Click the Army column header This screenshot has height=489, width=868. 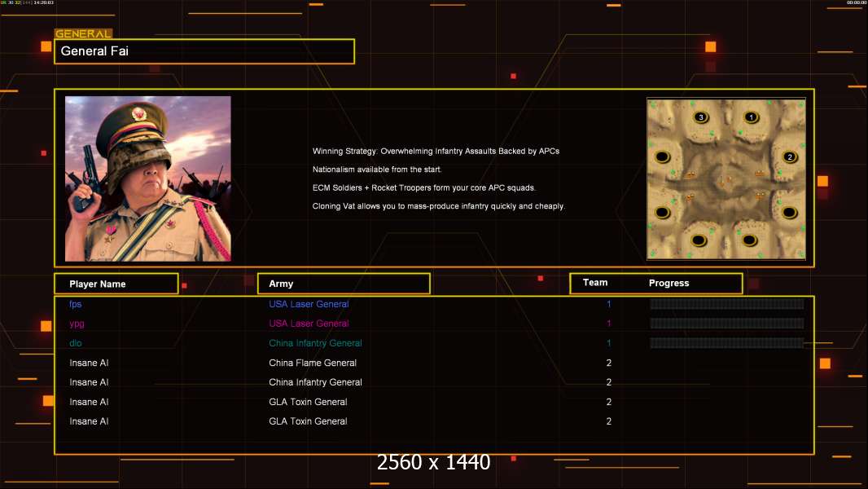pyautogui.click(x=344, y=284)
